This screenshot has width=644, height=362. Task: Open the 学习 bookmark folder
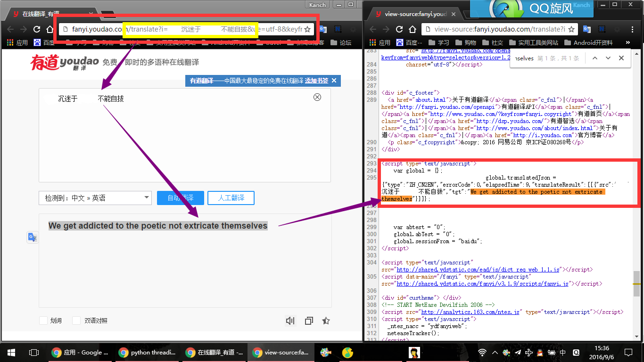pyautogui.click(x=438, y=42)
